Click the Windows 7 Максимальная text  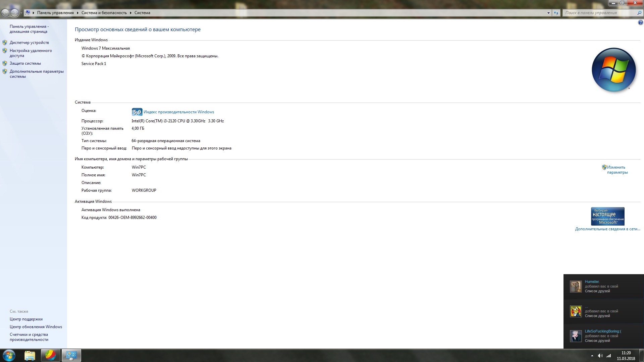pos(106,48)
